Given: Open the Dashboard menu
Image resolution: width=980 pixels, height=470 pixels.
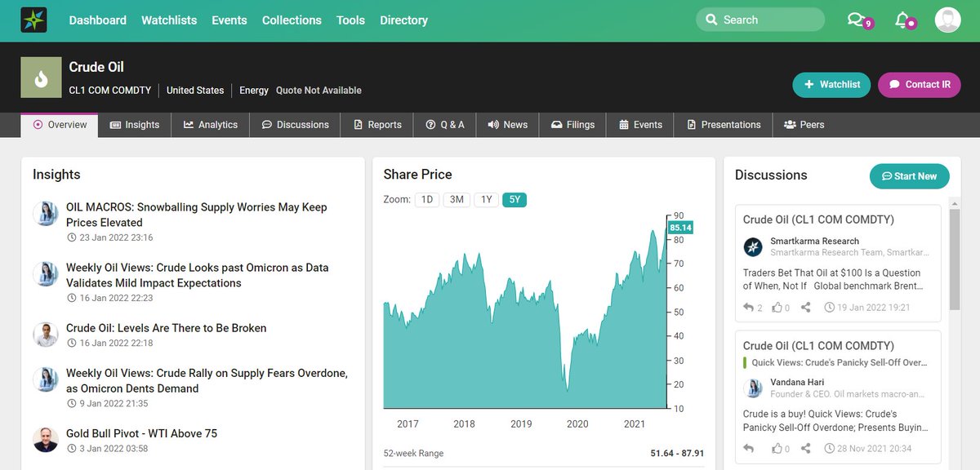Looking at the screenshot, I should [x=98, y=20].
